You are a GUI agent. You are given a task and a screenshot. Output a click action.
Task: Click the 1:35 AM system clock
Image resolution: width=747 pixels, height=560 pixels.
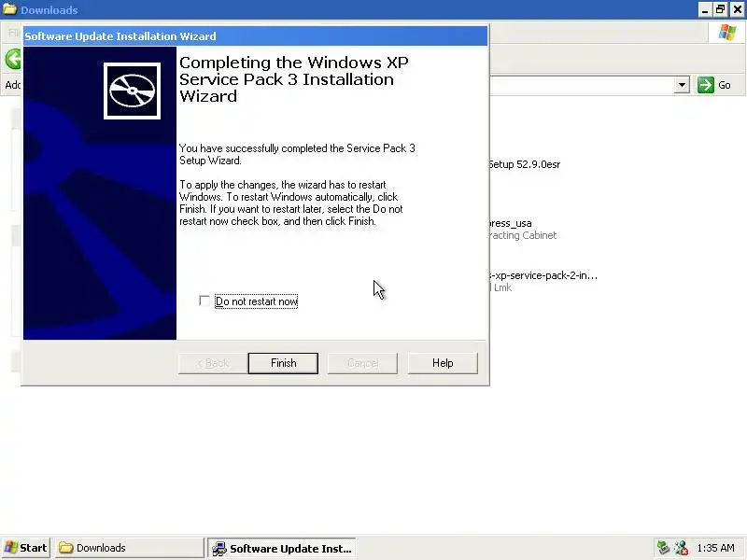coord(715,548)
